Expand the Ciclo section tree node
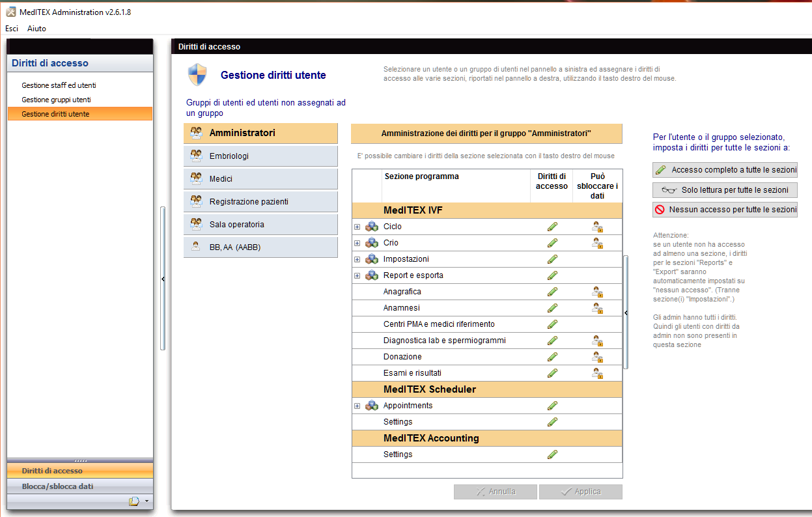812x517 pixels. coord(357,227)
